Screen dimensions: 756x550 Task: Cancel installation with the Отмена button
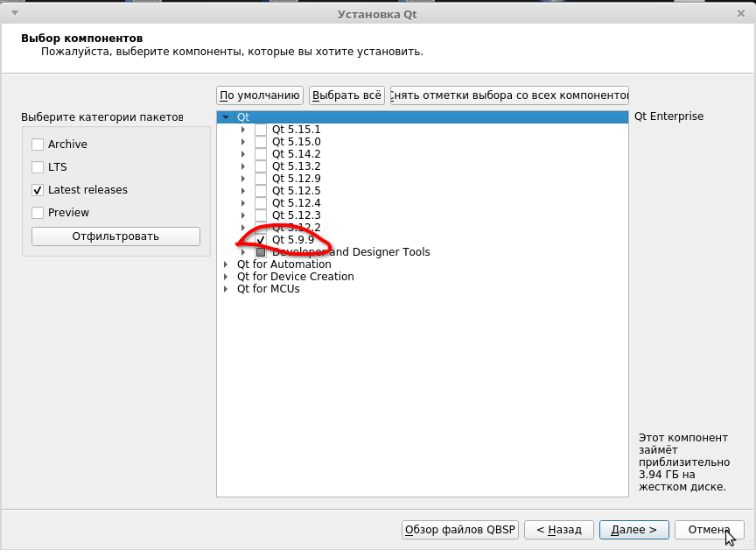tap(710, 530)
